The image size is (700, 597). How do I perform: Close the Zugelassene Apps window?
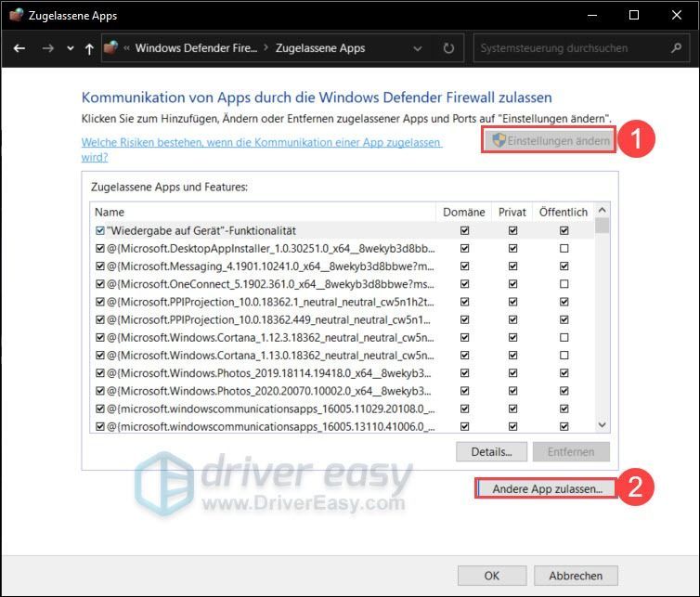coord(677,15)
